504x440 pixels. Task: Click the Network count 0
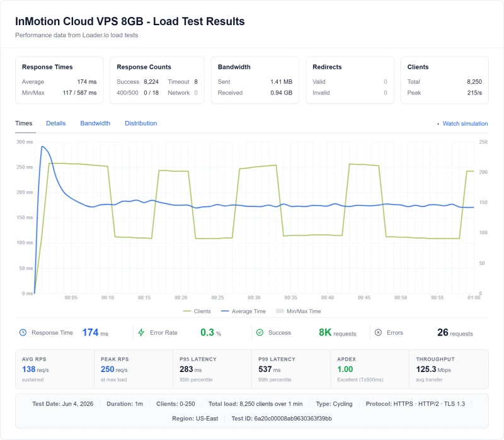coord(196,93)
